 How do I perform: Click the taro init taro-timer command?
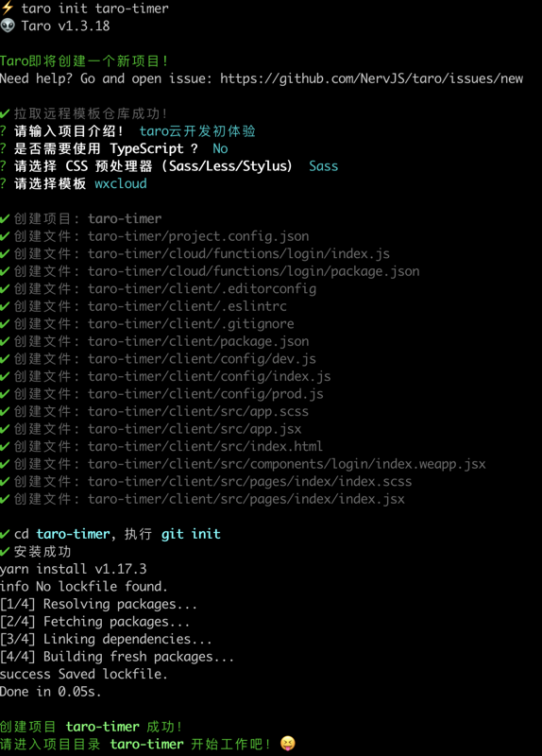[x=95, y=9]
